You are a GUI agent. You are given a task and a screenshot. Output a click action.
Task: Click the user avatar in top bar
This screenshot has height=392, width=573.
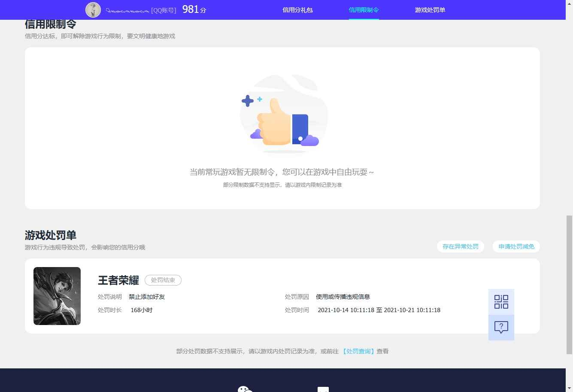[93, 10]
